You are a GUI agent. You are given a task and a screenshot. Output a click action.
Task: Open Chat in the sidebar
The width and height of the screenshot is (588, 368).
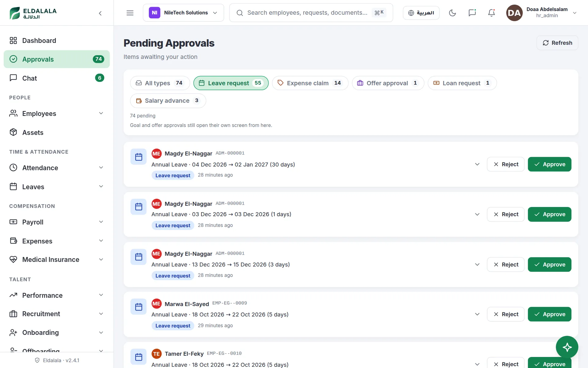point(57,78)
